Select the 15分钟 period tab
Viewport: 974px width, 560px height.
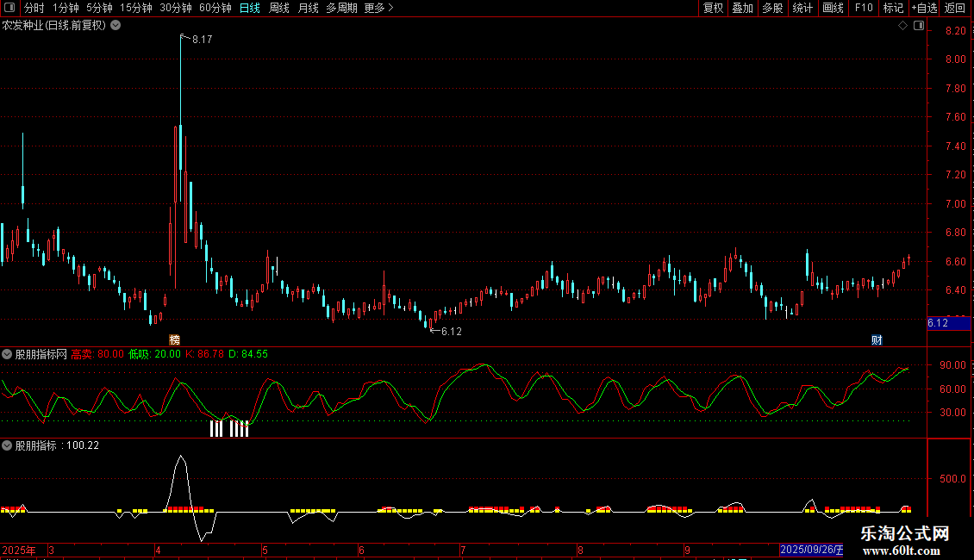click(136, 8)
